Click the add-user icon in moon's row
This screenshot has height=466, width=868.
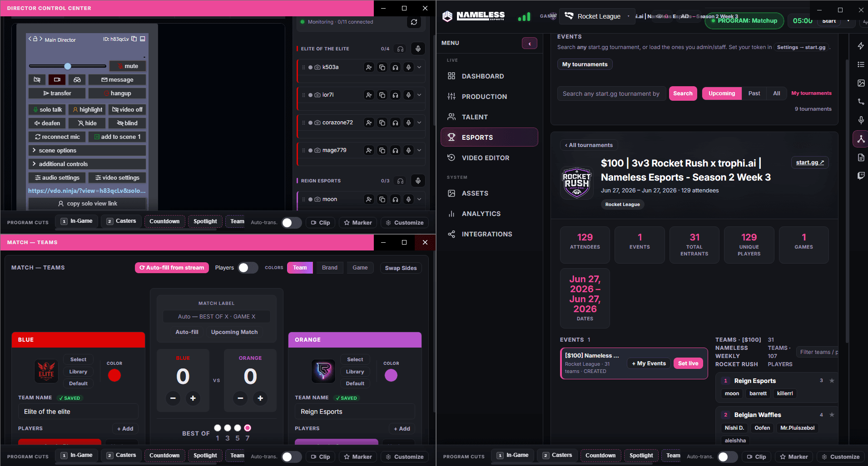tap(369, 199)
